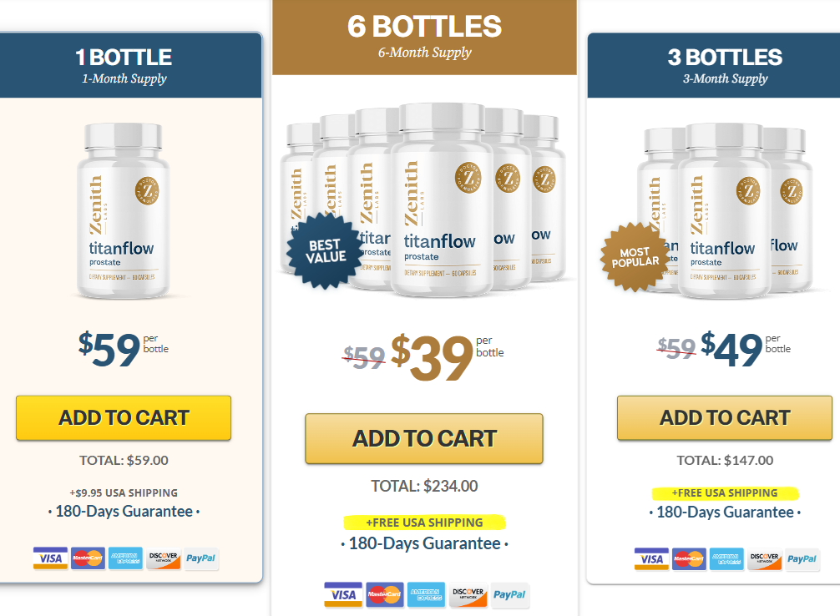The image size is (840, 616).
Task: Add the 3 Bottles package to cart
Action: [x=725, y=418]
